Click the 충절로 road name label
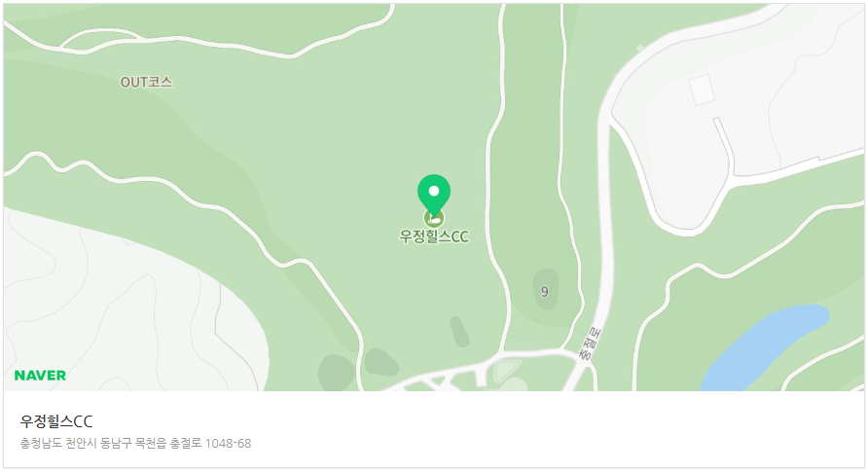The image size is (868, 472). [x=590, y=345]
